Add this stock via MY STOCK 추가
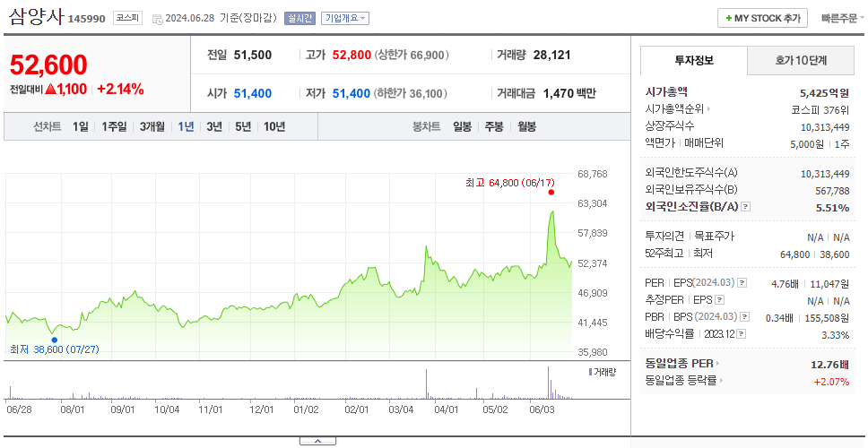Screen dimensions: 868x448 (762, 18)
